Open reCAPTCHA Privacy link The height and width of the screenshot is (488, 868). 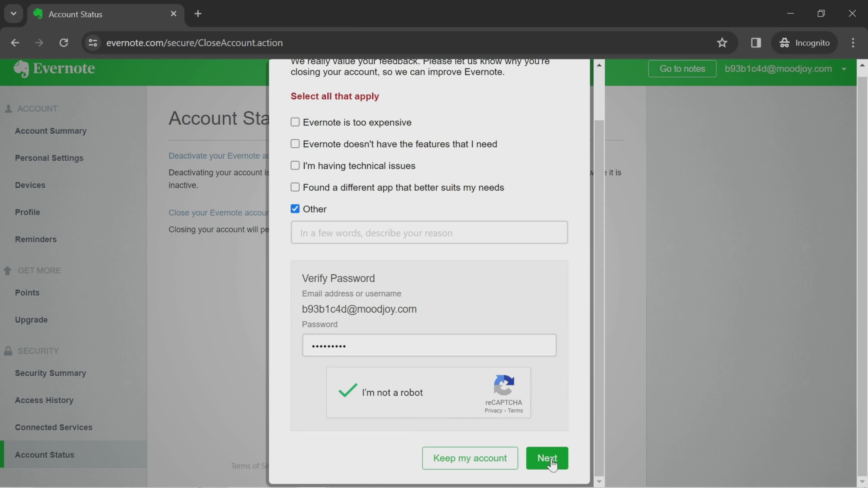[493, 411]
